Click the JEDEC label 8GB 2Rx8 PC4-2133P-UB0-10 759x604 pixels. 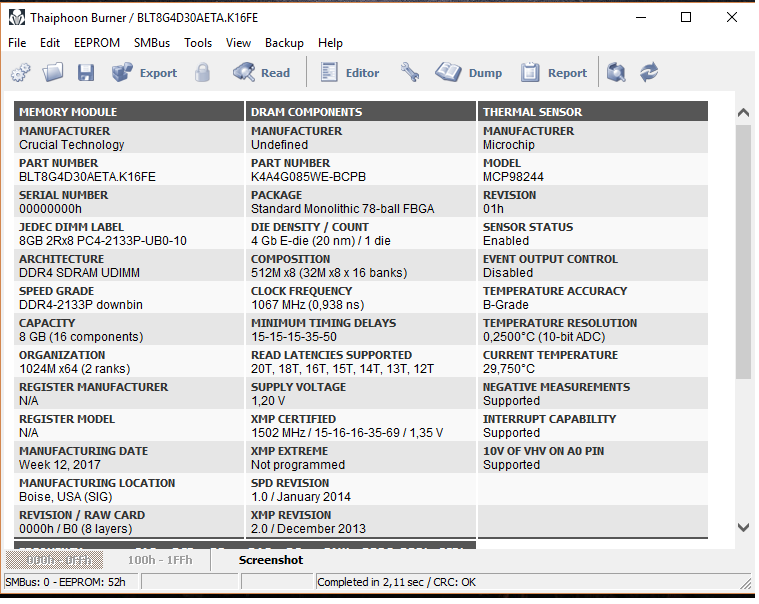coord(103,241)
